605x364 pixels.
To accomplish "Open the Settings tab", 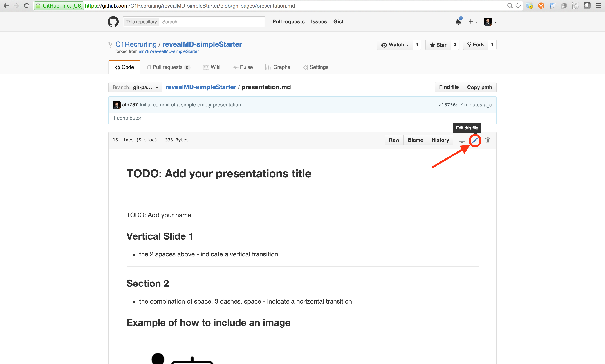I will pos(315,67).
